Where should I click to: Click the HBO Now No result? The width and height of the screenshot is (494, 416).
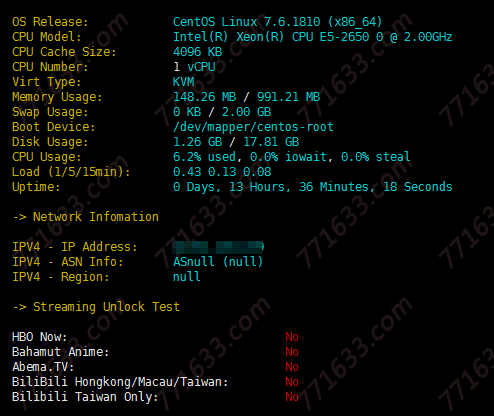click(292, 337)
